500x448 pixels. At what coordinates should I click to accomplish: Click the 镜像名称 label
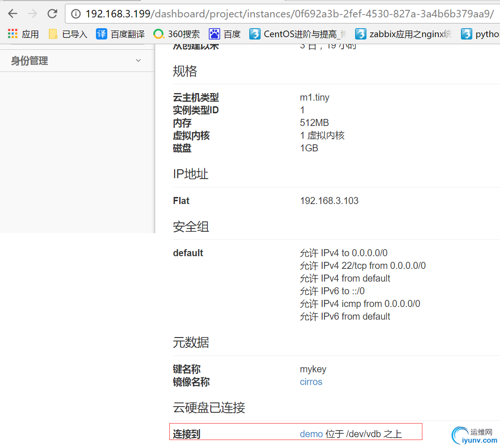[x=191, y=382]
